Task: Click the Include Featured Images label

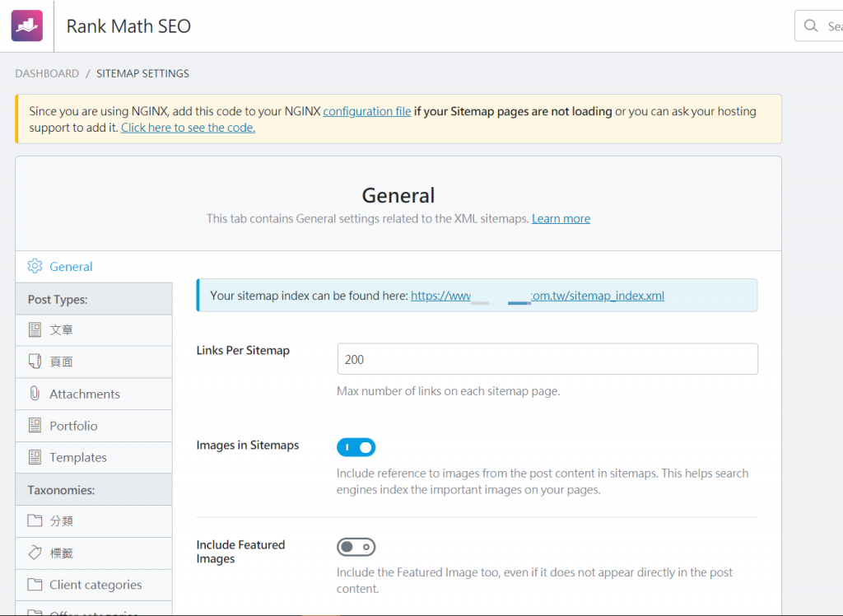Action: coord(240,552)
